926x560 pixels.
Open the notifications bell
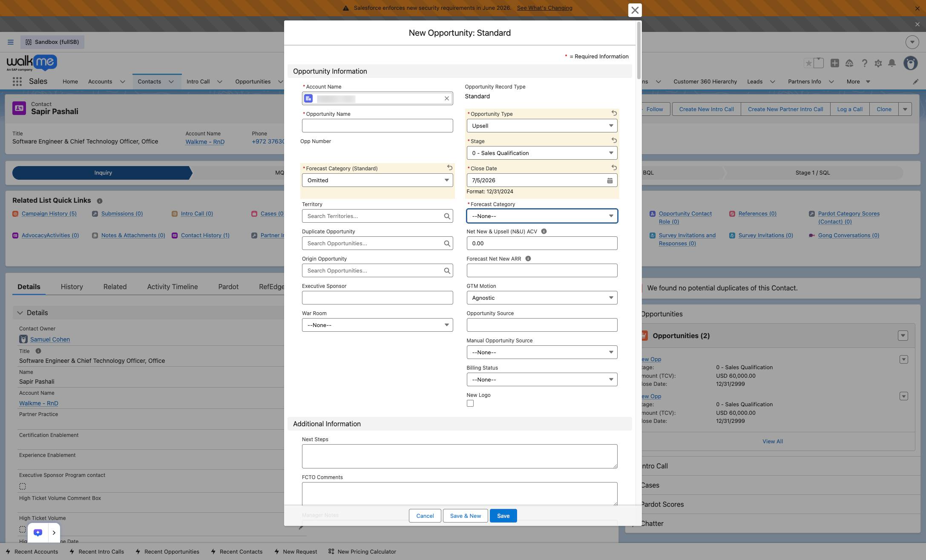click(891, 63)
